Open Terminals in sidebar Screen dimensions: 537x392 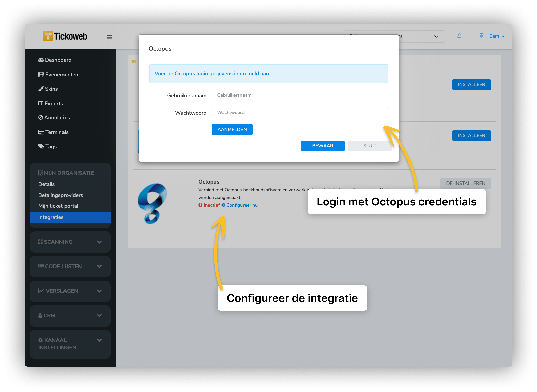tap(53, 132)
